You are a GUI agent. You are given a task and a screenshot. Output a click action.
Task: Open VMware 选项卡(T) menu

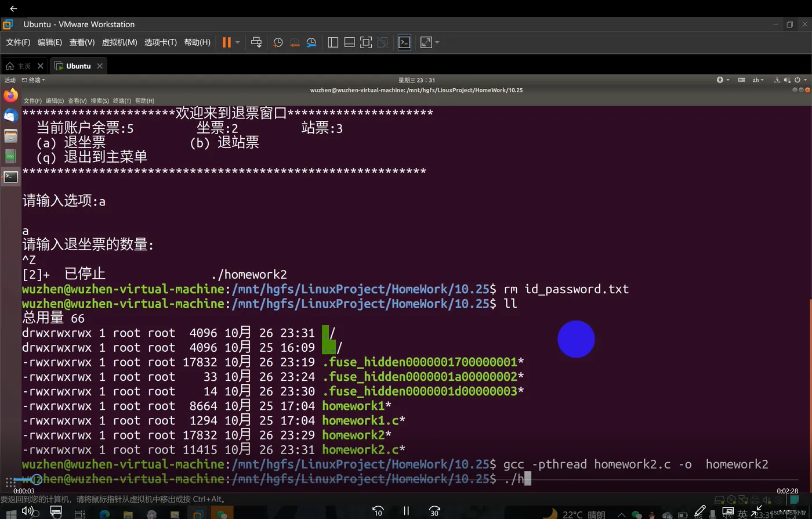[x=161, y=42]
